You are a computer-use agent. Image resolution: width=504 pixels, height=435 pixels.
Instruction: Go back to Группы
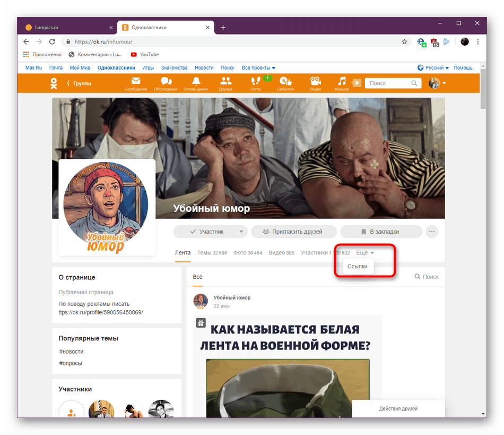pyautogui.click(x=79, y=83)
